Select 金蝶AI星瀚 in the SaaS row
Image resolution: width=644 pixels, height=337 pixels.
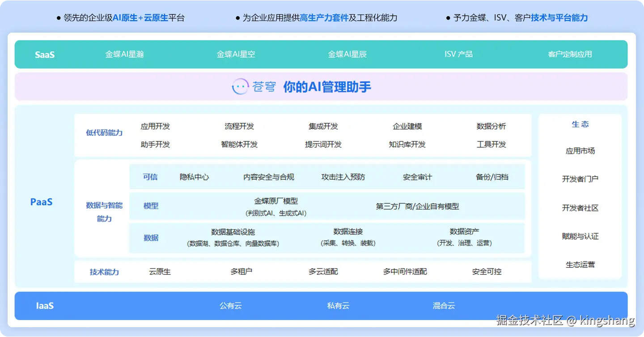click(x=124, y=55)
